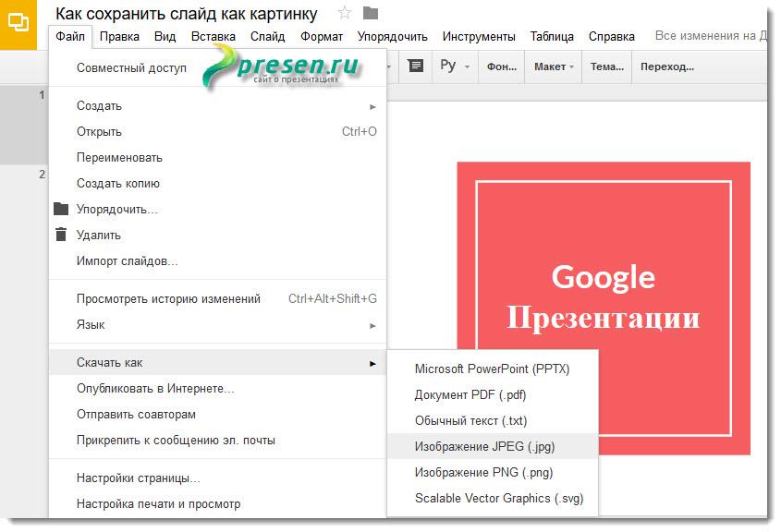The image size is (781, 532).
Task: Open the Слайд menu
Action: pyautogui.click(x=267, y=36)
